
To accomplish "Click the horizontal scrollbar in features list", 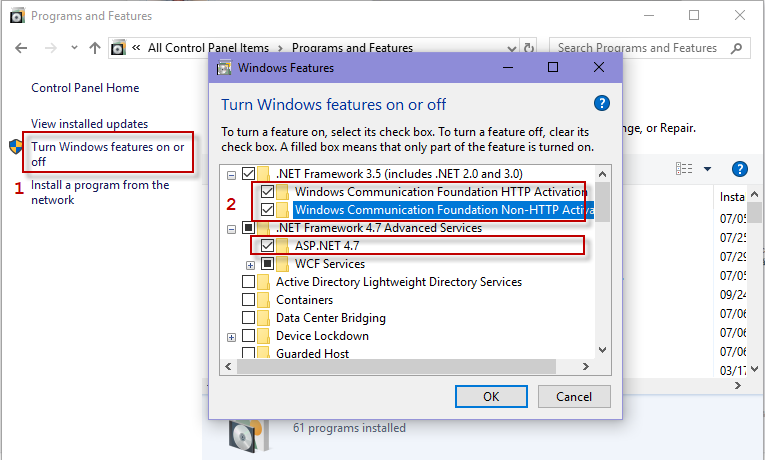I will (396, 366).
